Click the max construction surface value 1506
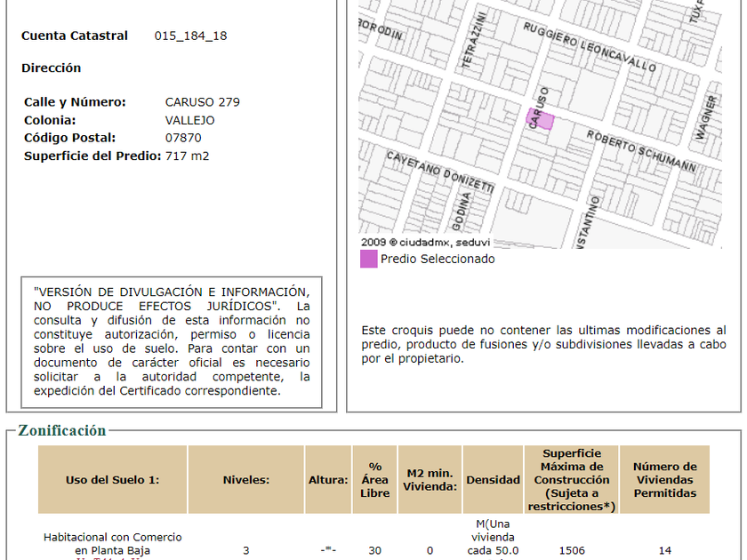747x560 pixels. click(x=572, y=550)
